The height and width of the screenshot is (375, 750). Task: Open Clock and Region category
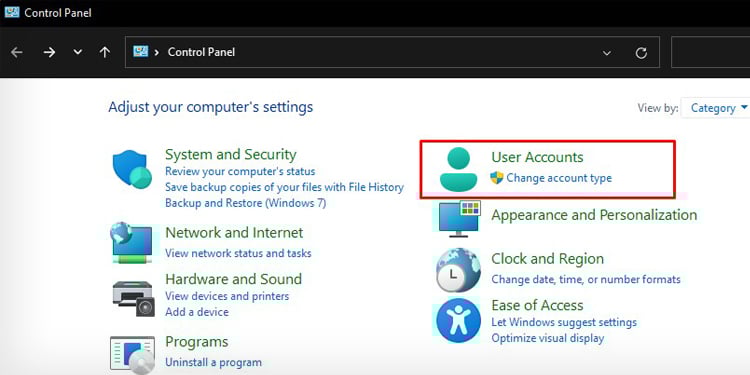click(x=547, y=259)
